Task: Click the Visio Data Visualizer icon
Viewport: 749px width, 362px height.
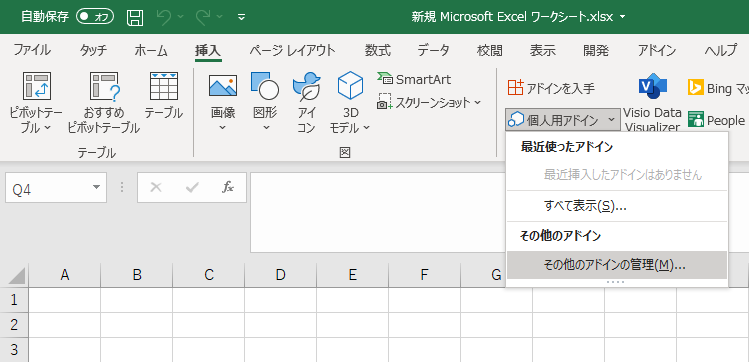Action: click(x=653, y=86)
